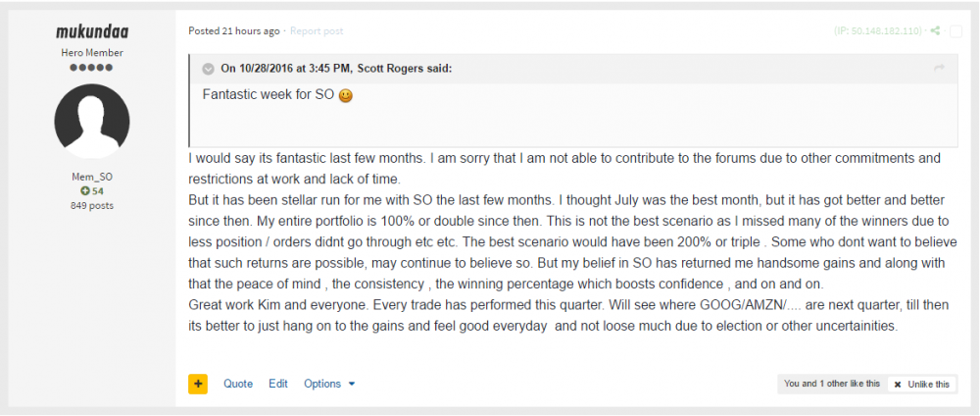Tick the post selection checkbox

955,31
